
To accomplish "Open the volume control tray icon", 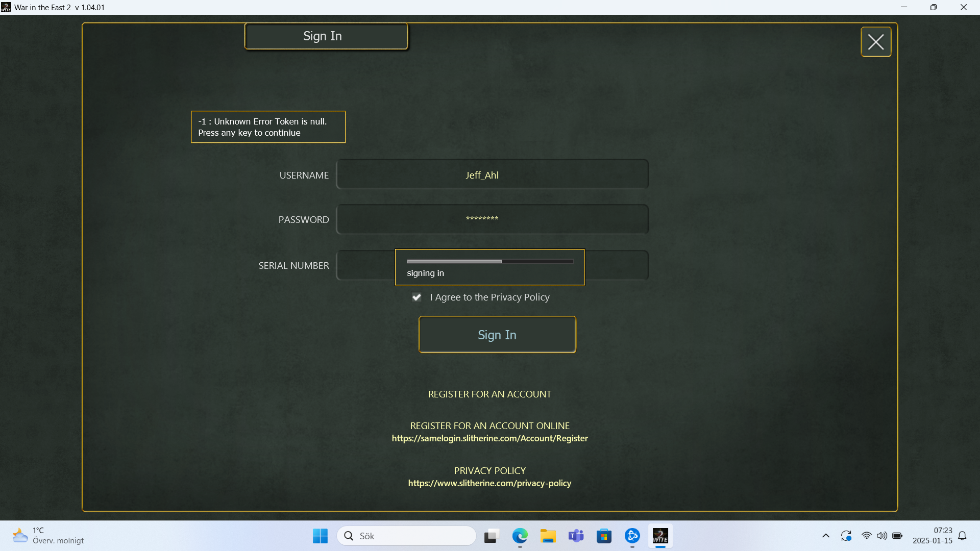I will 882,536.
